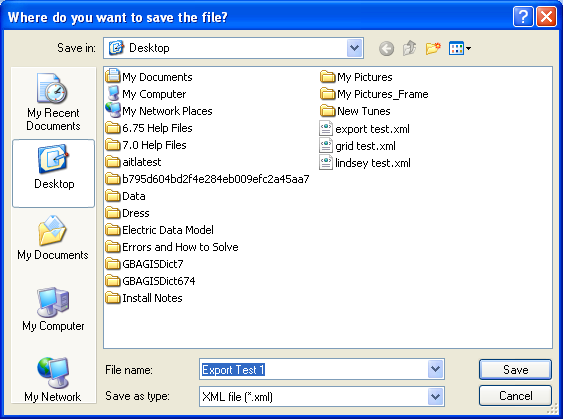Select the Electric Data Model folder

click(x=160, y=230)
